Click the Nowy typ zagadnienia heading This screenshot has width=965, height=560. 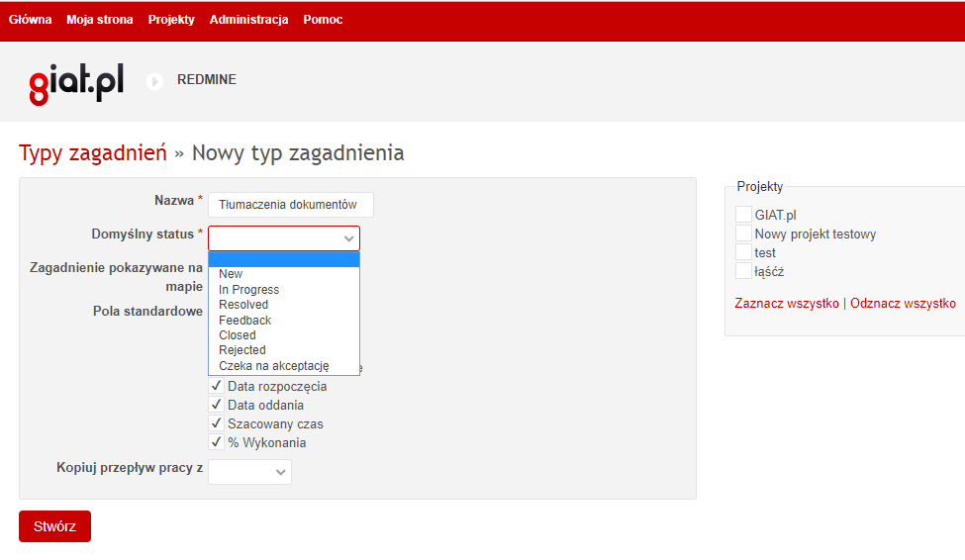tap(298, 153)
